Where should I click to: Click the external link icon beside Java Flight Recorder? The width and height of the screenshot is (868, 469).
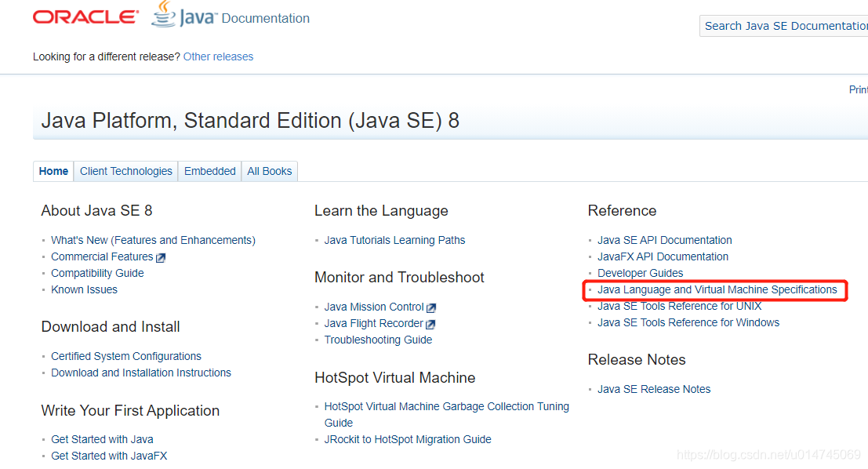pyautogui.click(x=430, y=325)
